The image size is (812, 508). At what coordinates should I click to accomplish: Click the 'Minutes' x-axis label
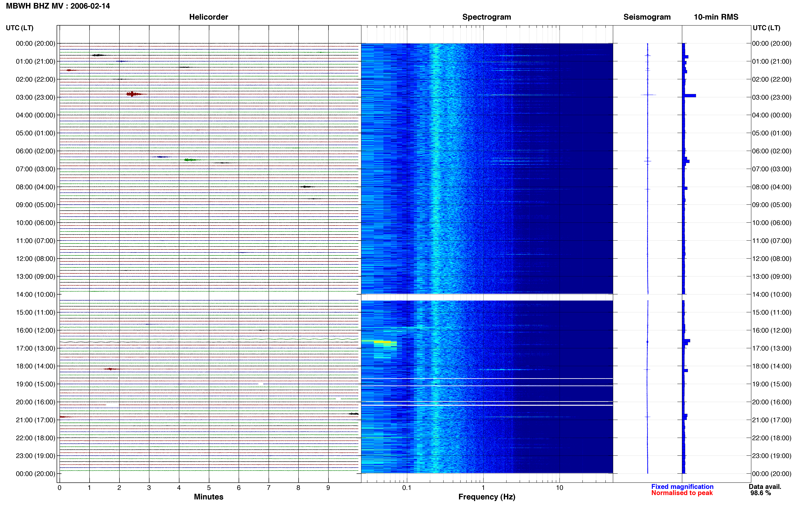[209, 497]
